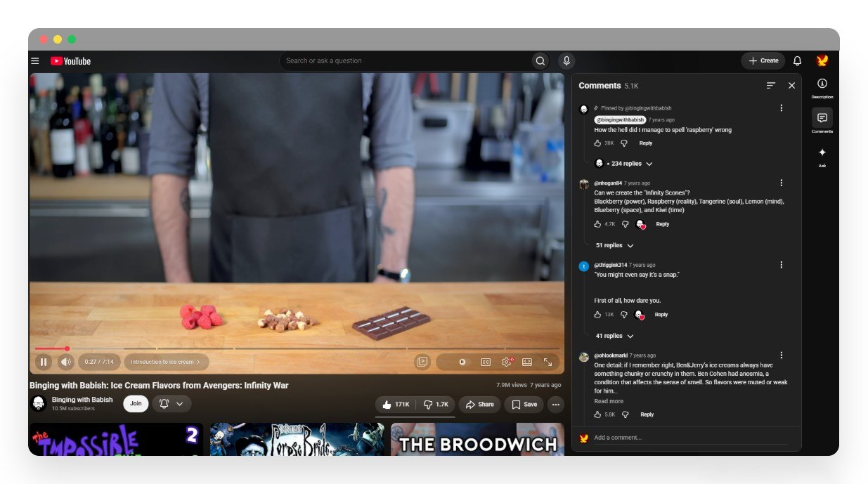Open @nhogan84 profile link

coord(608,183)
